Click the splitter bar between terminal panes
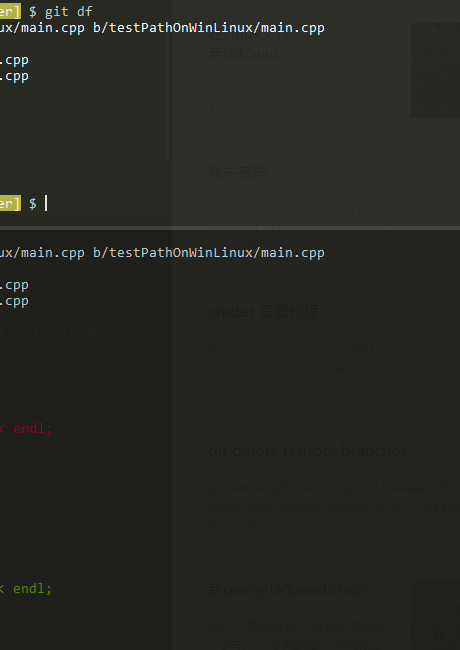The image size is (460, 650). pyautogui.click(x=230, y=228)
